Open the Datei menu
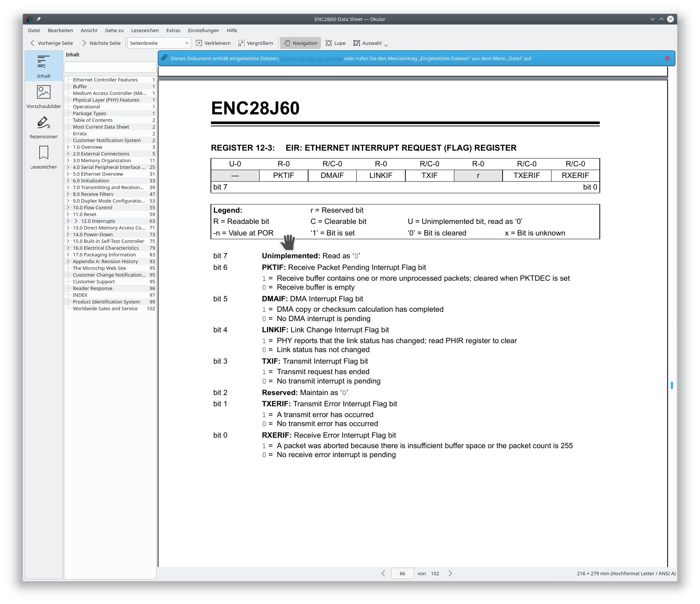The height and width of the screenshot is (604, 700). point(34,30)
